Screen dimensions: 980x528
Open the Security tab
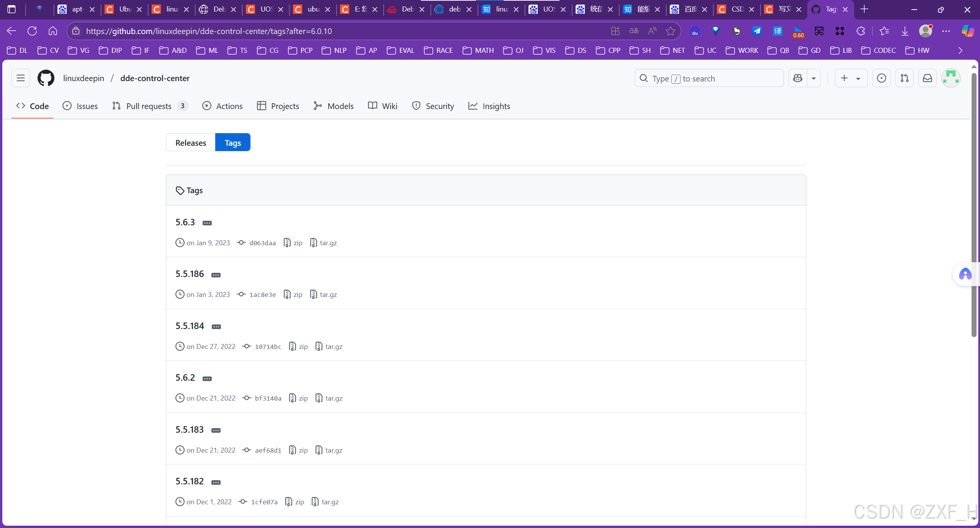coord(433,106)
